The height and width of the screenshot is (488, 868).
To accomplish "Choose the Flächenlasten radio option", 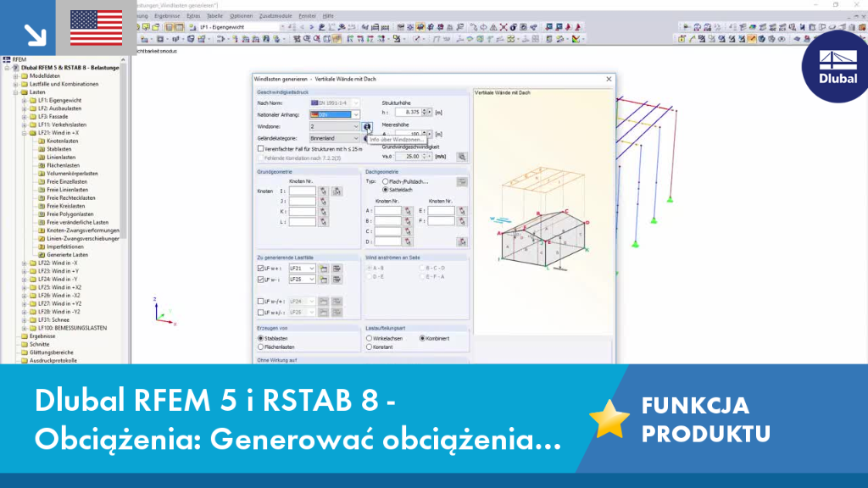I will click(x=261, y=347).
